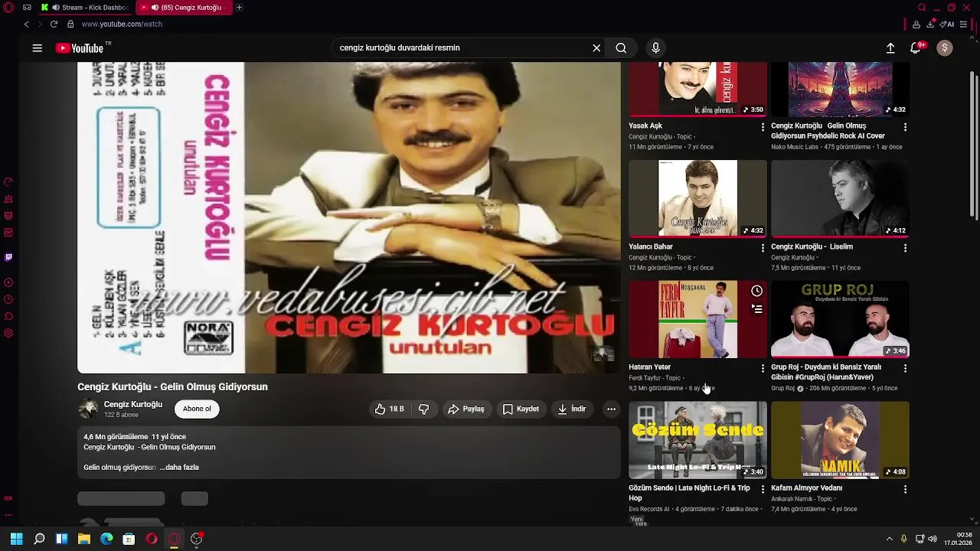Reload the page

tap(54, 24)
